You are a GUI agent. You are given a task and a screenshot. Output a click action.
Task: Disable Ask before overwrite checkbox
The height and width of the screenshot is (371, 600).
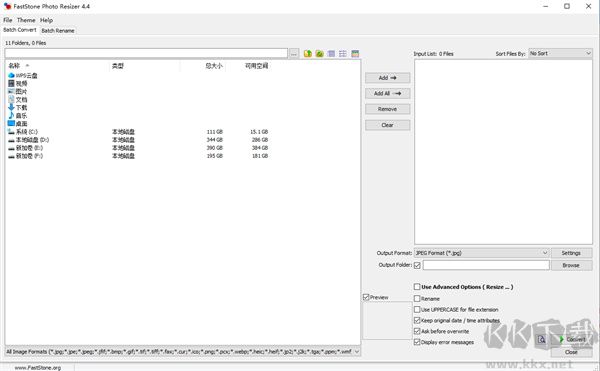point(417,331)
